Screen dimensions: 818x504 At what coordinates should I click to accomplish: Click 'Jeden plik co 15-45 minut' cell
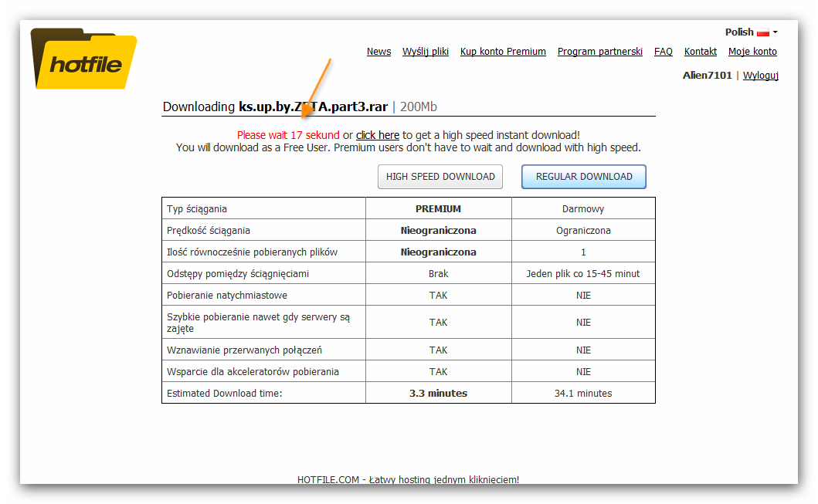(x=582, y=274)
